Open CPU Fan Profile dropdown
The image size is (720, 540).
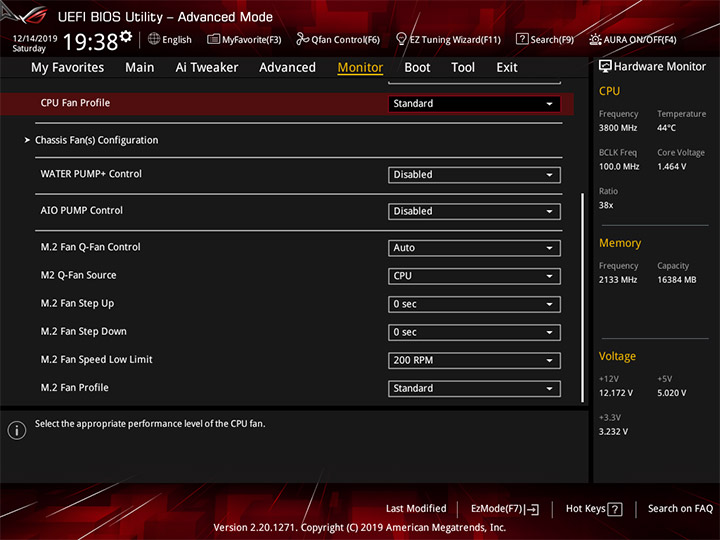pos(474,104)
